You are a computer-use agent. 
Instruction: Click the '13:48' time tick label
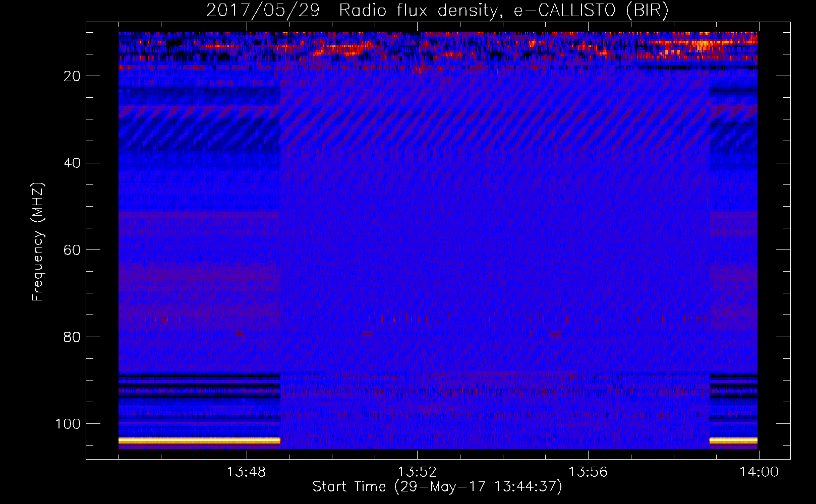tap(246, 472)
